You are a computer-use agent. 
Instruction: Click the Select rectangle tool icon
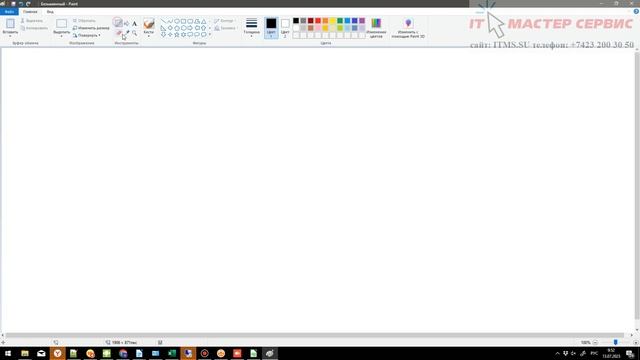point(62,23)
